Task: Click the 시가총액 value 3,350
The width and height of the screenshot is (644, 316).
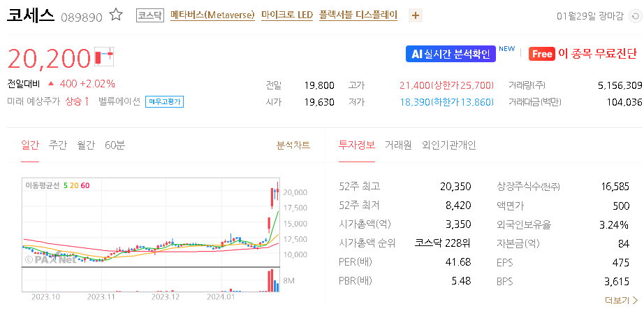Action: [x=458, y=224]
